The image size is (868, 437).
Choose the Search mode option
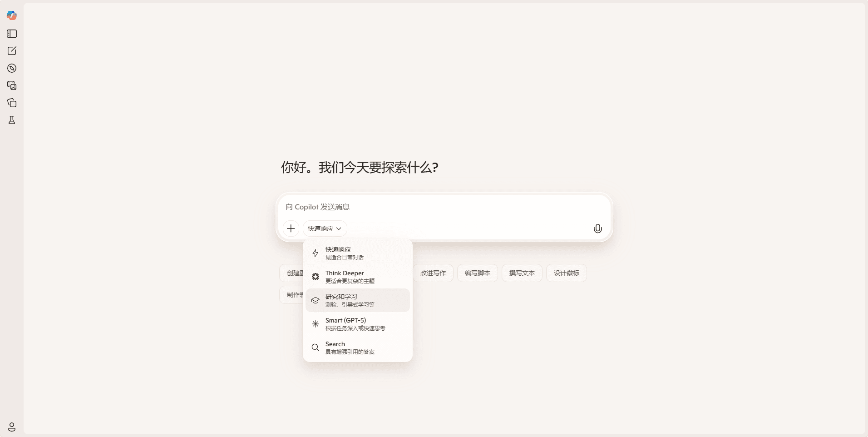(x=357, y=348)
